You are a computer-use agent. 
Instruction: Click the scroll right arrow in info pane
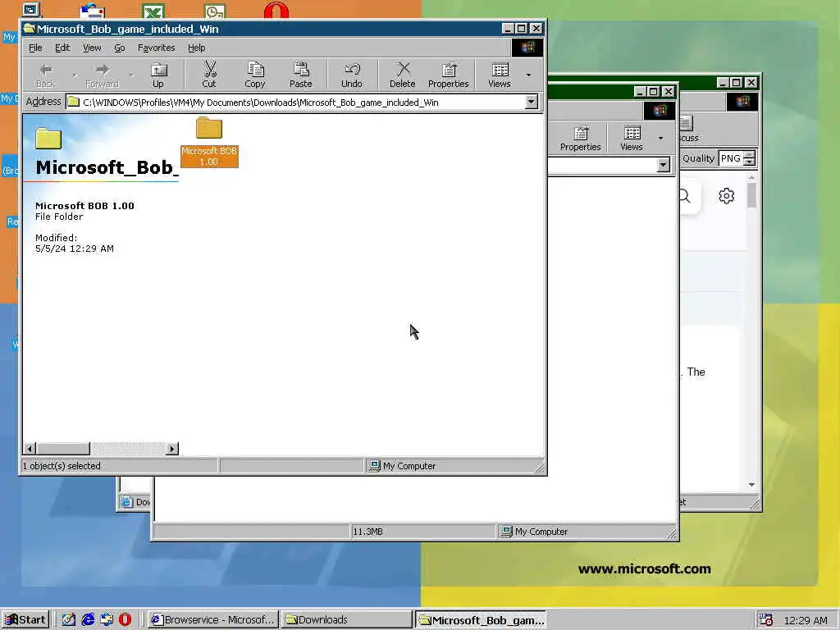(x=172, y=449)
